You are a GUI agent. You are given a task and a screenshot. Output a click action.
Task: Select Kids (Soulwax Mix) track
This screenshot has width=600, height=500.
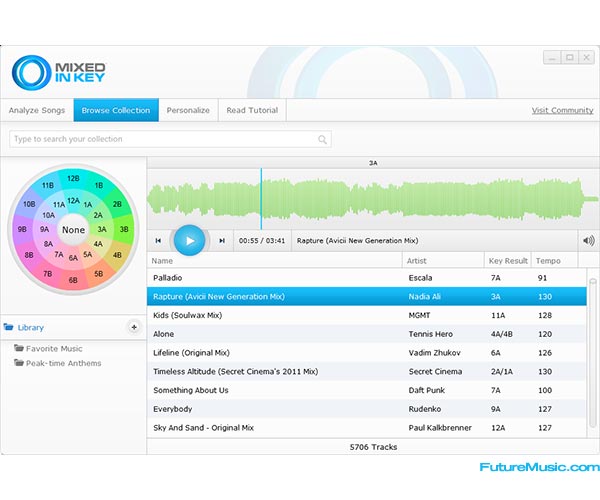tap(367, 315)
